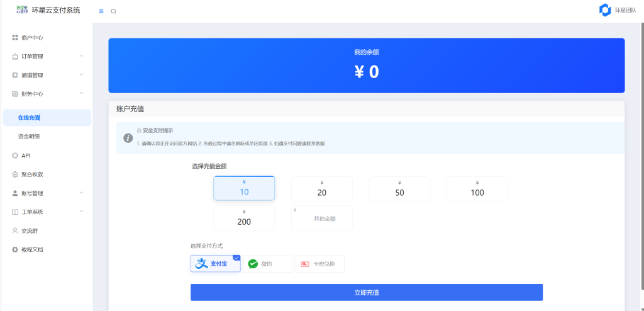Open the 在线充值 menu item
The width and height of the screenshot is (644, 311).
click(x=29, y=118)
